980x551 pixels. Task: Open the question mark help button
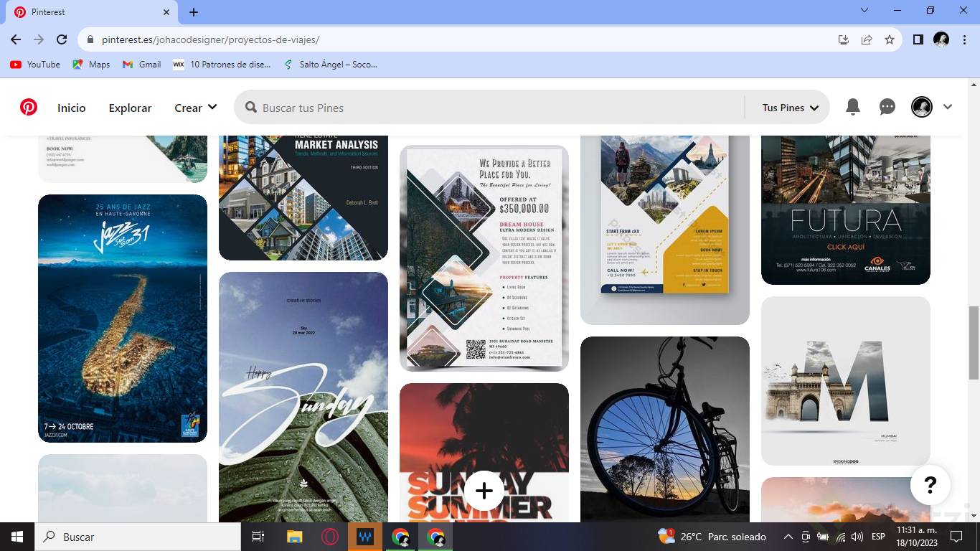pyautogui.click(x=930, y=485)
